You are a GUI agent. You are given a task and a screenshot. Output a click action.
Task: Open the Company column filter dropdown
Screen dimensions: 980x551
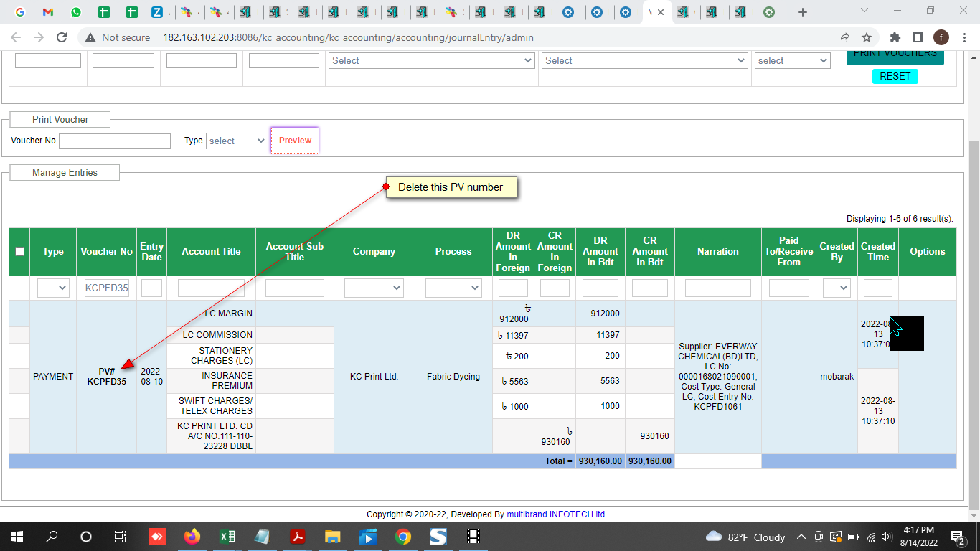click(x=373, y=288)
